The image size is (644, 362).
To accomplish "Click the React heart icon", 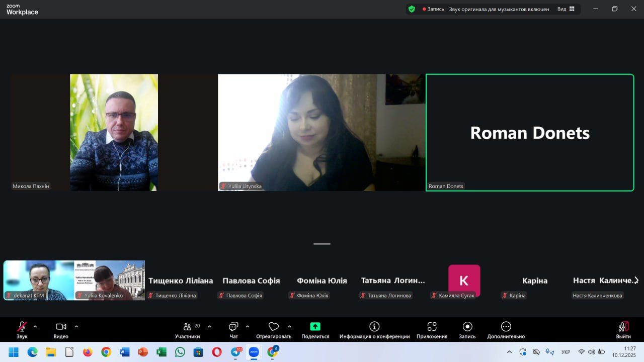I will pos(273,327).
